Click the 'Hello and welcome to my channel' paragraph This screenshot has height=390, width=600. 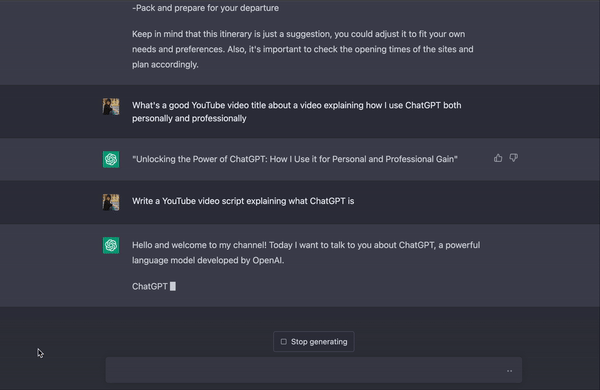[x=306, y=253]
